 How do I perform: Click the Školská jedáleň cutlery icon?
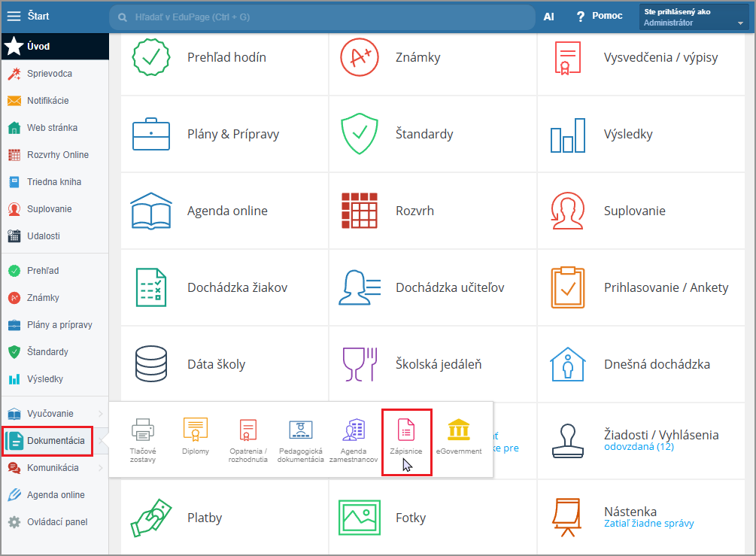click(359, 364)
